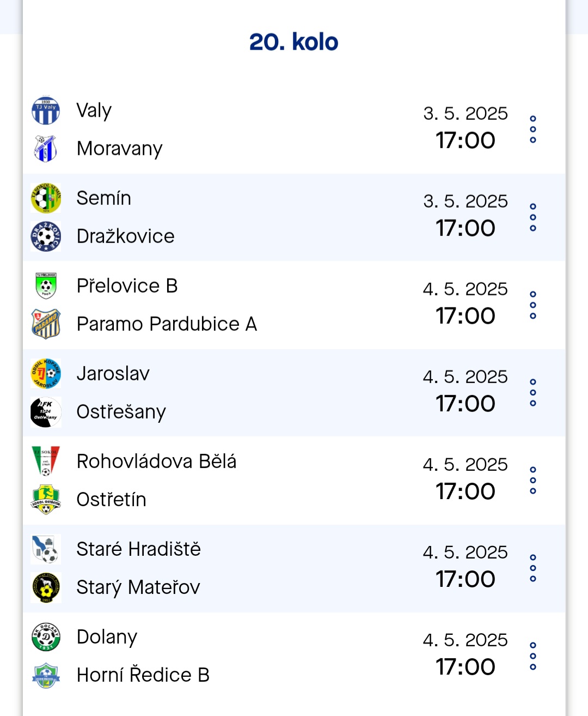Click the Paramo Pardubice A striped crest
The image size is (588, 716).
click(x=46, y=324)
